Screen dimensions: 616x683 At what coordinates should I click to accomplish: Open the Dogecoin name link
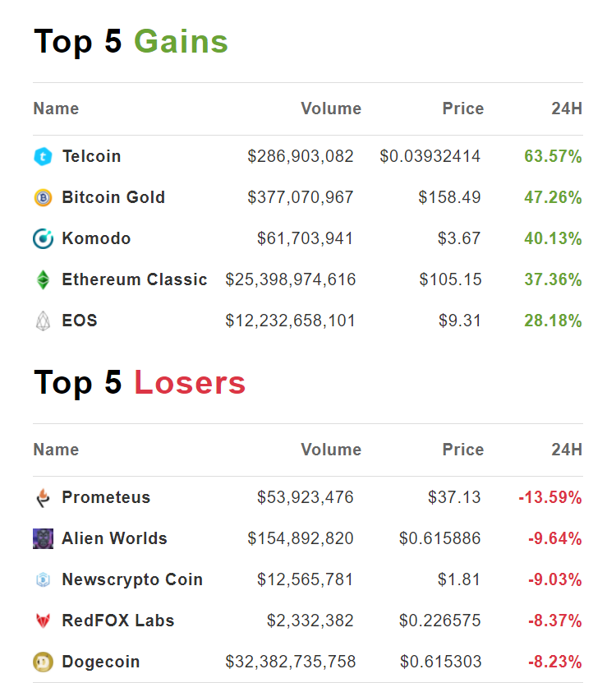click(x=101, y=662)
